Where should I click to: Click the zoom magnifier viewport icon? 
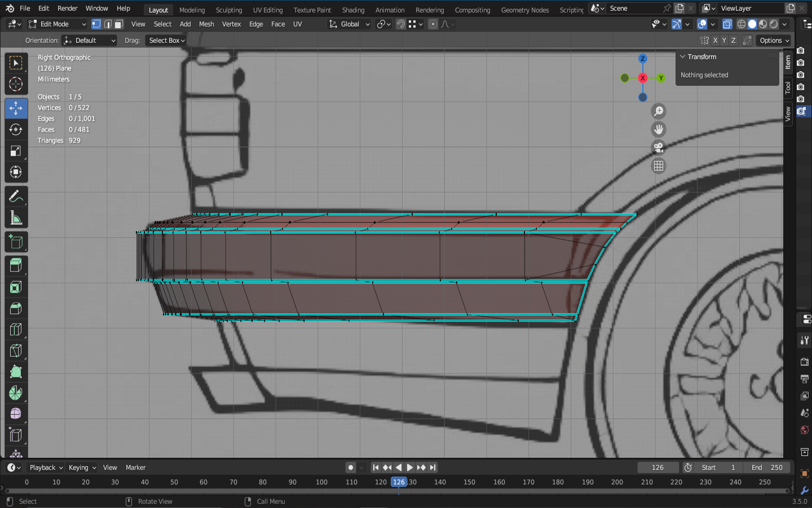658,111
